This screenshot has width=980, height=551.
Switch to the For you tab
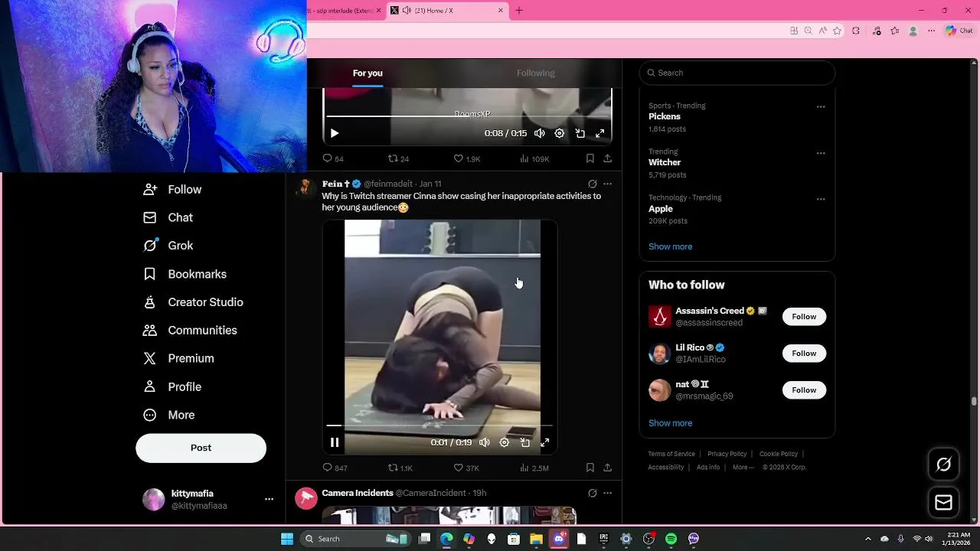(x=367, y=73)
